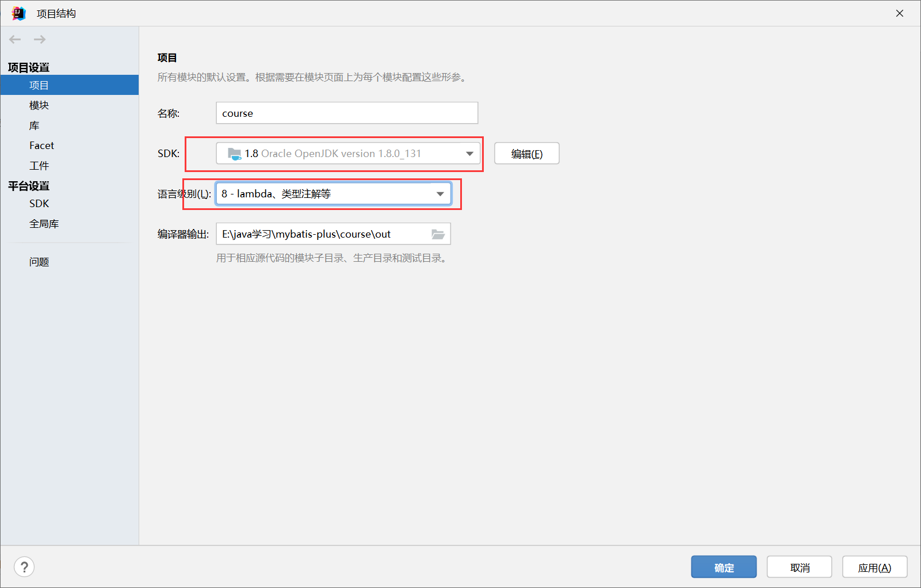Expand the 语言级别 dropdown arrow

click(440, 194)
